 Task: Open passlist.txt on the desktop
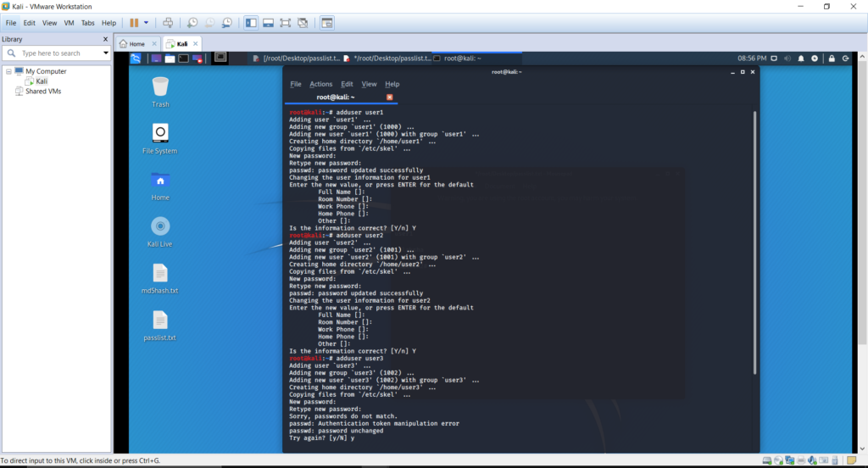click(160, 326)
